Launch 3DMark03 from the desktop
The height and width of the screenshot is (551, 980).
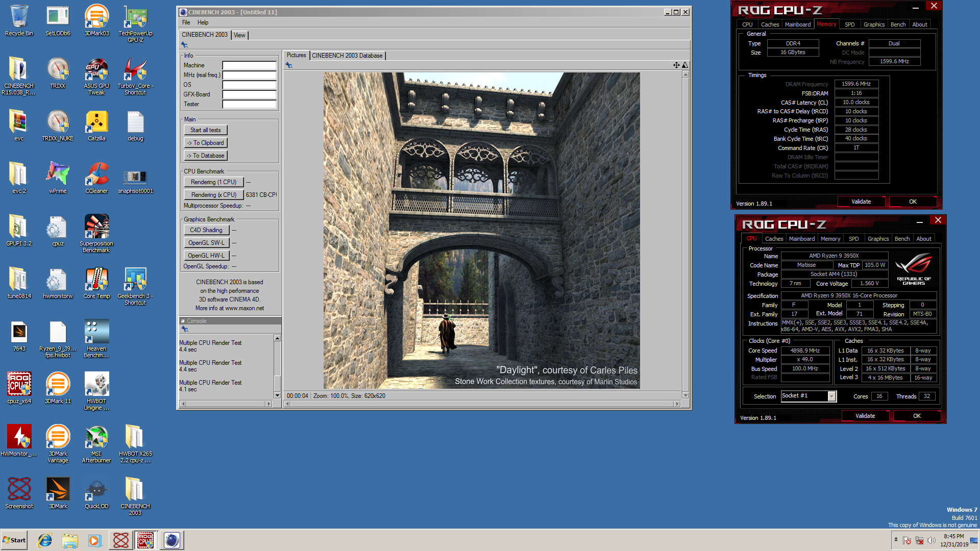click(x=96, y=20)
